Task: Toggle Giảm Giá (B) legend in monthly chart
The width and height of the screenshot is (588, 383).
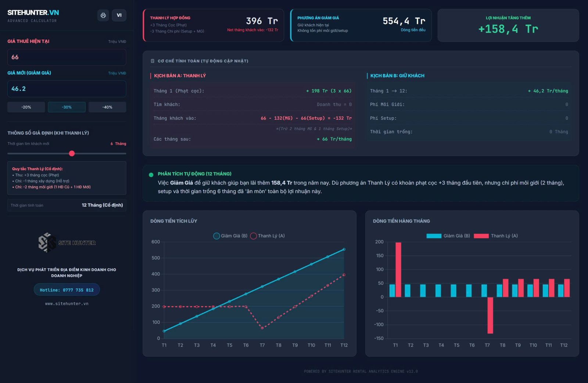Action: tap(448, 236)
